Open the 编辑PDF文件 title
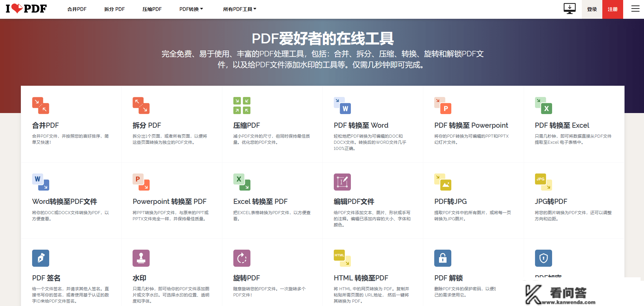 click(x=354, y=201)
